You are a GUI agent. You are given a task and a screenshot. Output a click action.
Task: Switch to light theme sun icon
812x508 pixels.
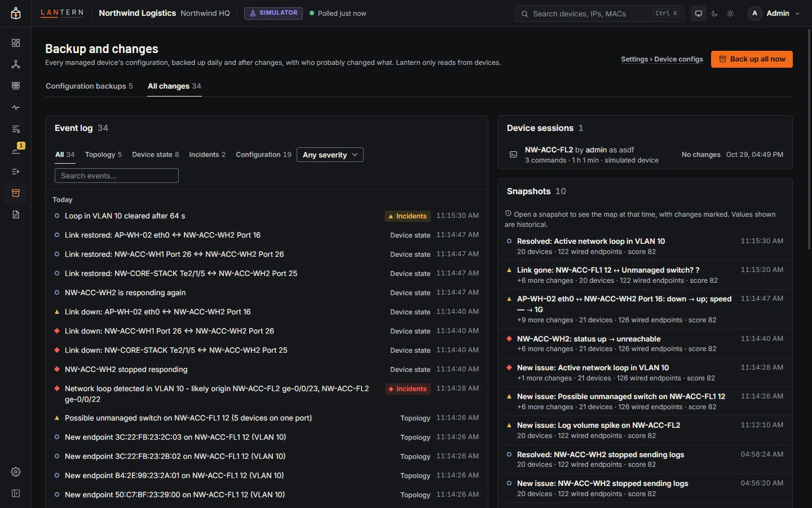coord(730,14)
